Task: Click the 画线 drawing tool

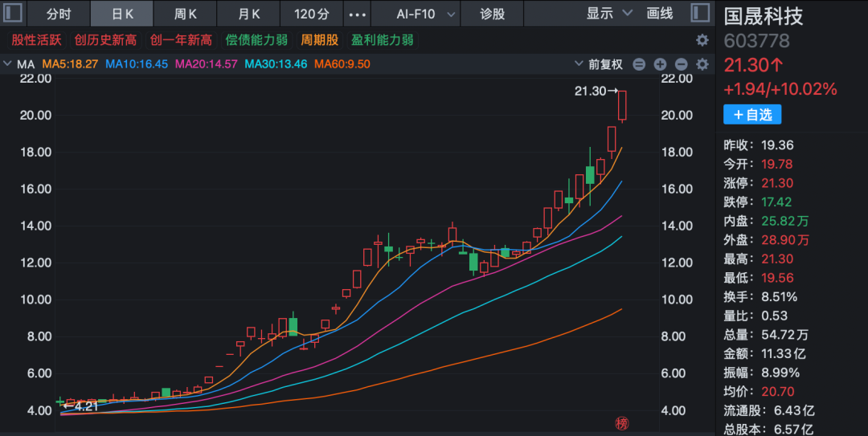Action: (x=660, y=14)
